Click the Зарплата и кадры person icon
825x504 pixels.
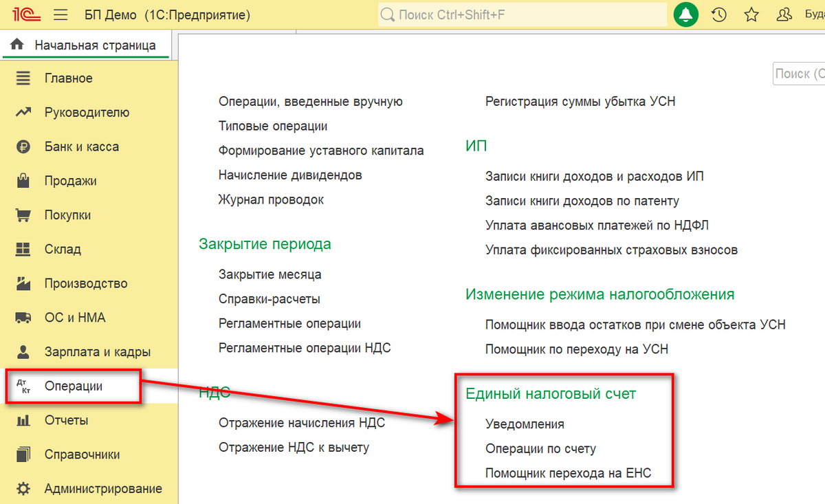point(23,351)
